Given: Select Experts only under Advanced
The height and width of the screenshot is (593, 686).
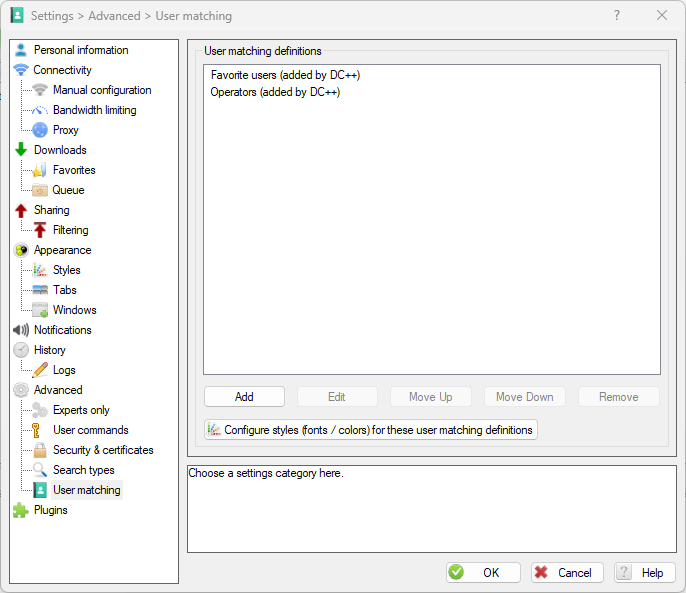Looking at the screenshot, I should (x=81, y=410).
